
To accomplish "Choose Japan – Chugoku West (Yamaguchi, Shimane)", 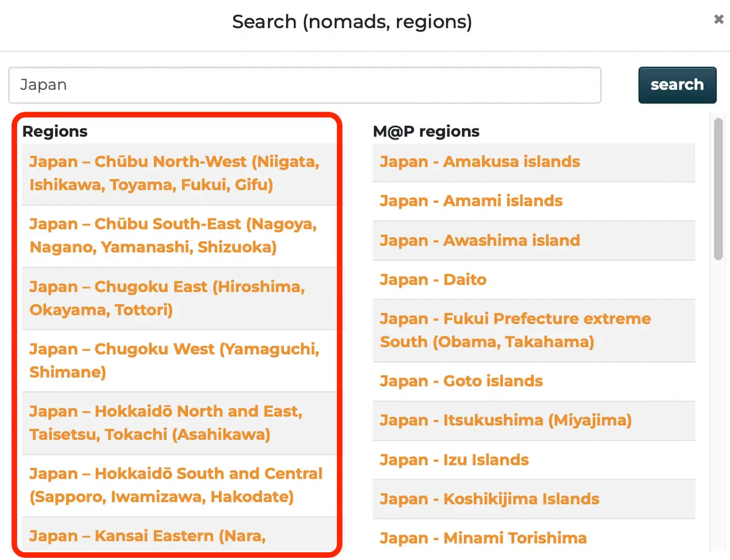I will [174, 360].
